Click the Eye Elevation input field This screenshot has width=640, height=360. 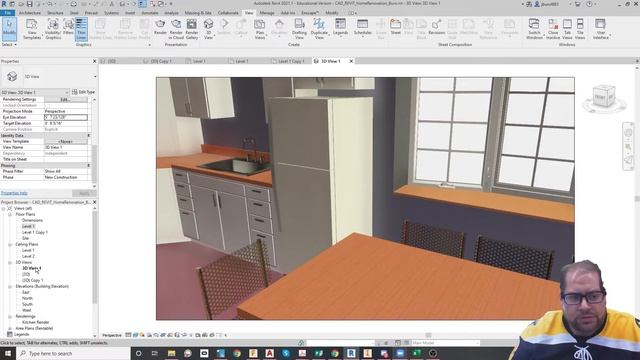(66, 117)
